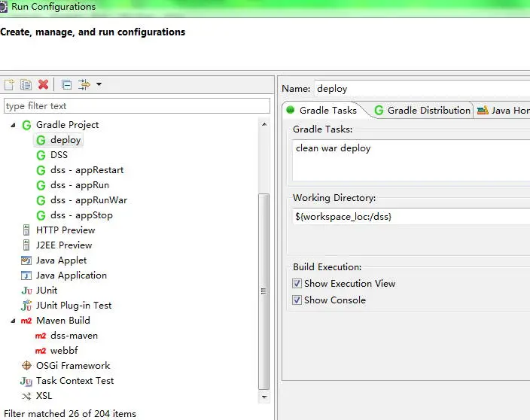Click the Task Context Test icon

tap(26, 381)
